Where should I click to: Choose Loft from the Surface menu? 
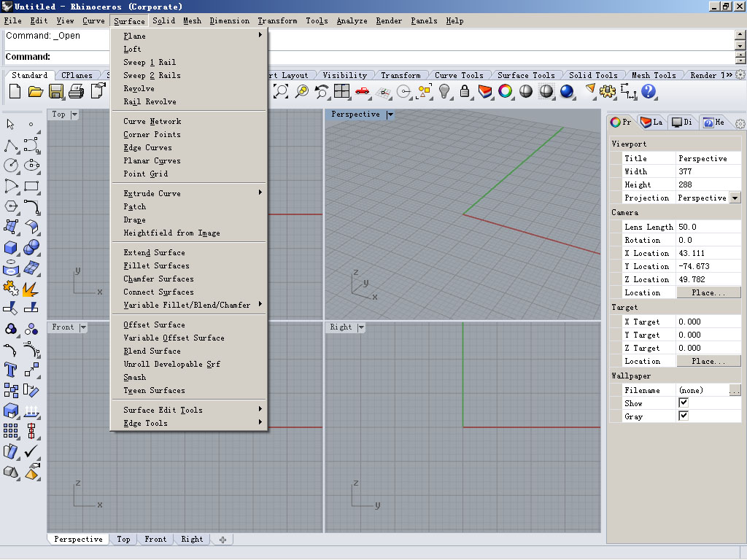point(189,49)
